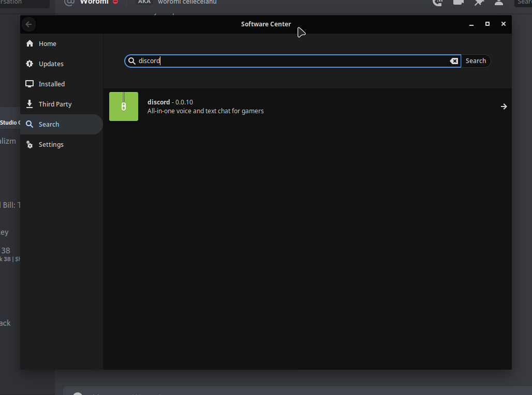Open the Third Party section
This screenshot has width=532, height=395.
click(62, 104)
